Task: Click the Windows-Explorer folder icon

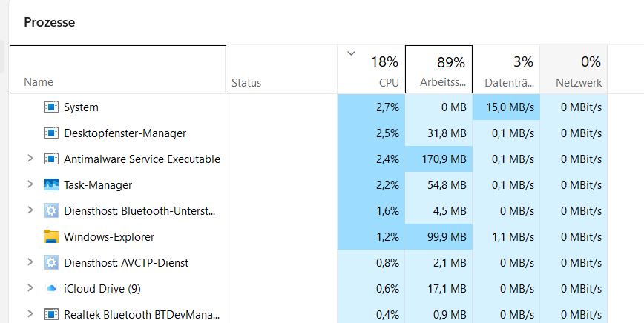Action: (51, 236)
